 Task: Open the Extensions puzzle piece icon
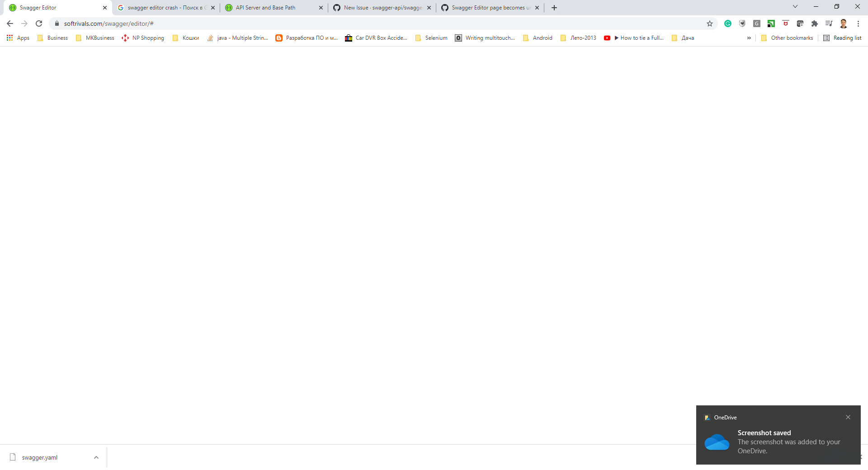[815, 23]
